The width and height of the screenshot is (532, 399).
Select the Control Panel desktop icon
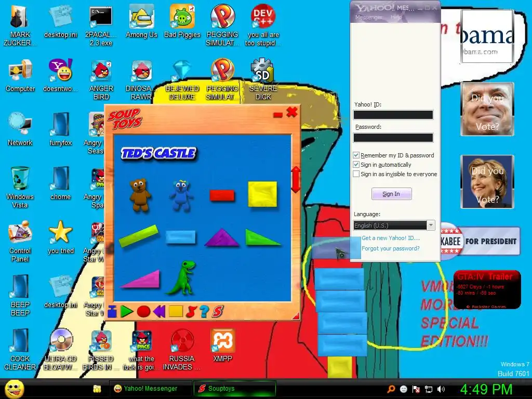pyautogui.click(x=20, y=241)
